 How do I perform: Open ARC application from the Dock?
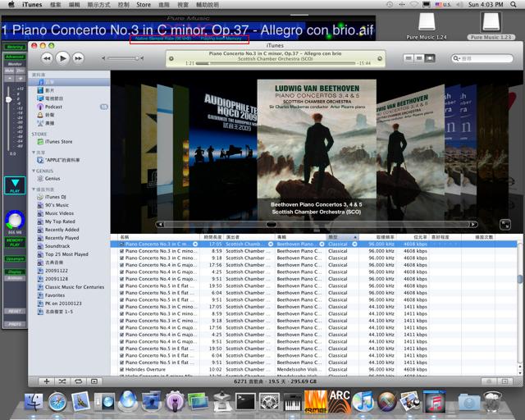[340, 401]
